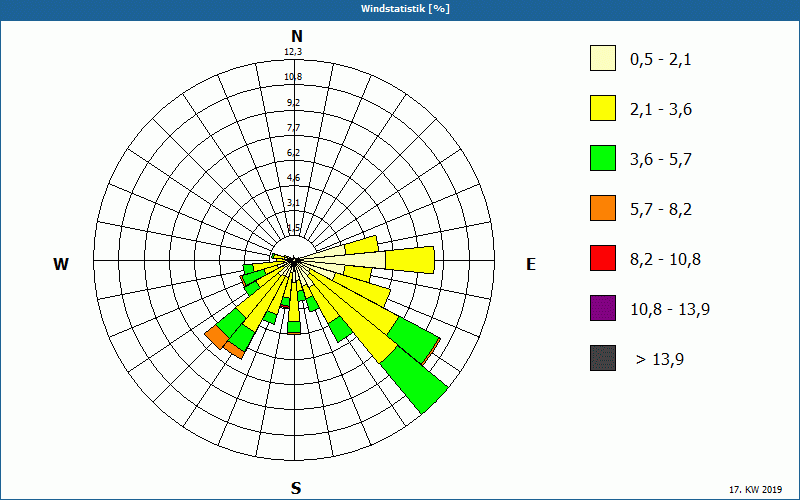Click the yellow tip of the east wind bar
The height and width of the screenshot is (500, 800).
[410, 260]
